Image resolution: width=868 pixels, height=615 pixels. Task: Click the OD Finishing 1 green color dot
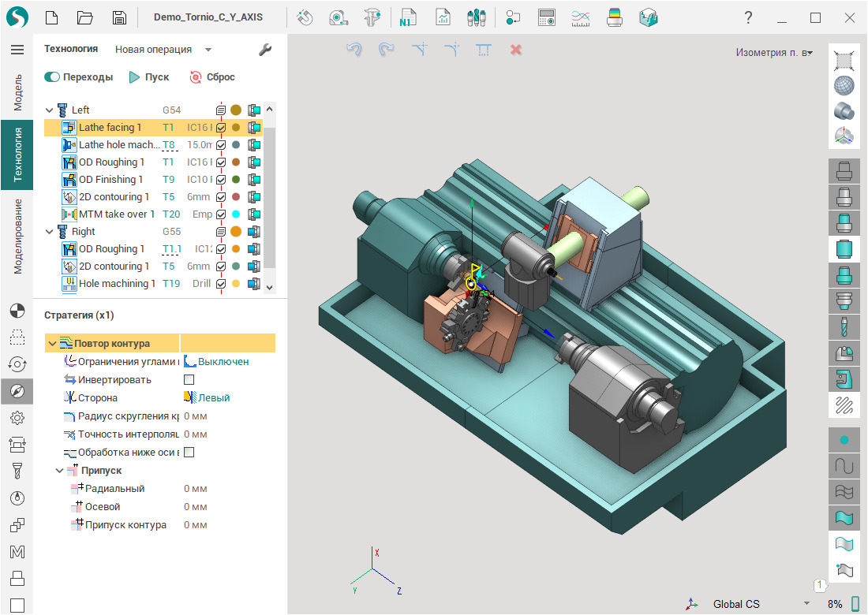pos(235,180)
